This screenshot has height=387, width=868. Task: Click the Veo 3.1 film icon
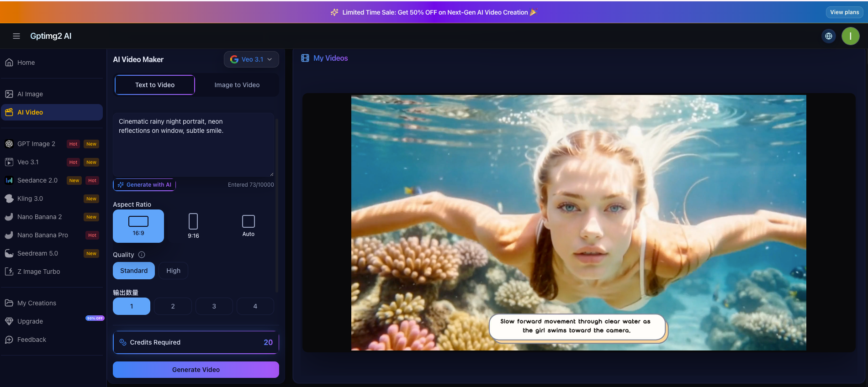coord(9,162)
